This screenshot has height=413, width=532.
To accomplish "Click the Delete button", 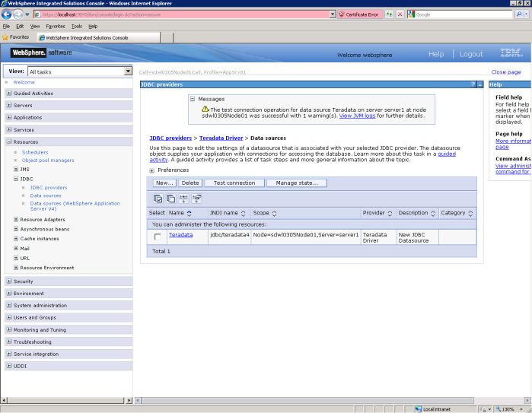I will [190, 183].
